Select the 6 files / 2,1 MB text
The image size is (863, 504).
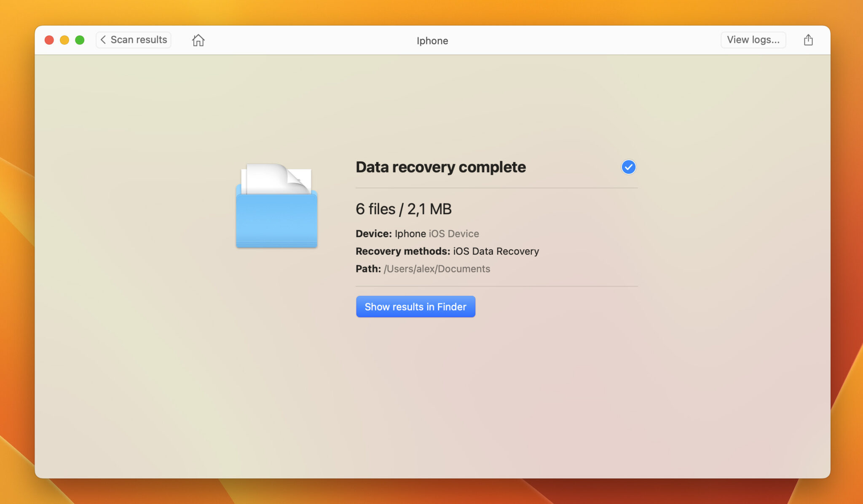coord(403,209)
